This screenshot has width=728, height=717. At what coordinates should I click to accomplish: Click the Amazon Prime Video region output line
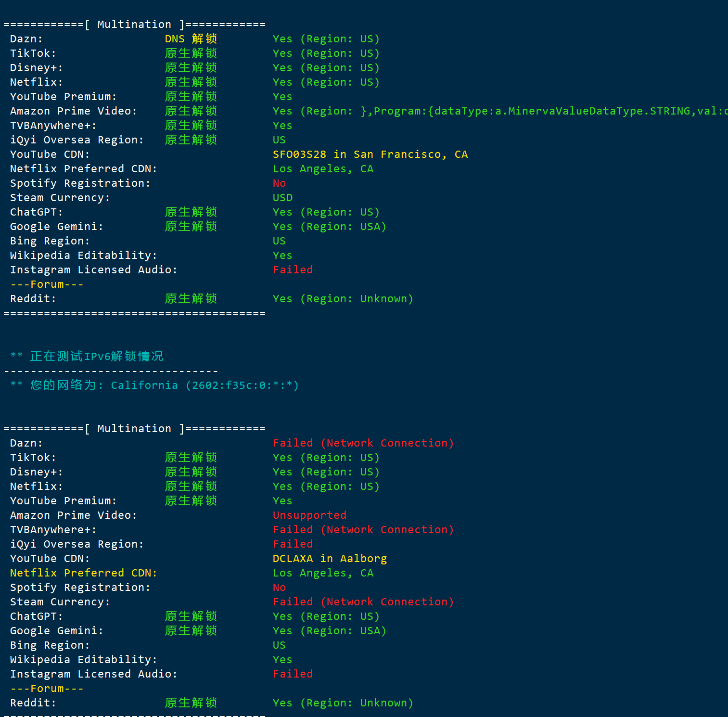click(500, 111)
